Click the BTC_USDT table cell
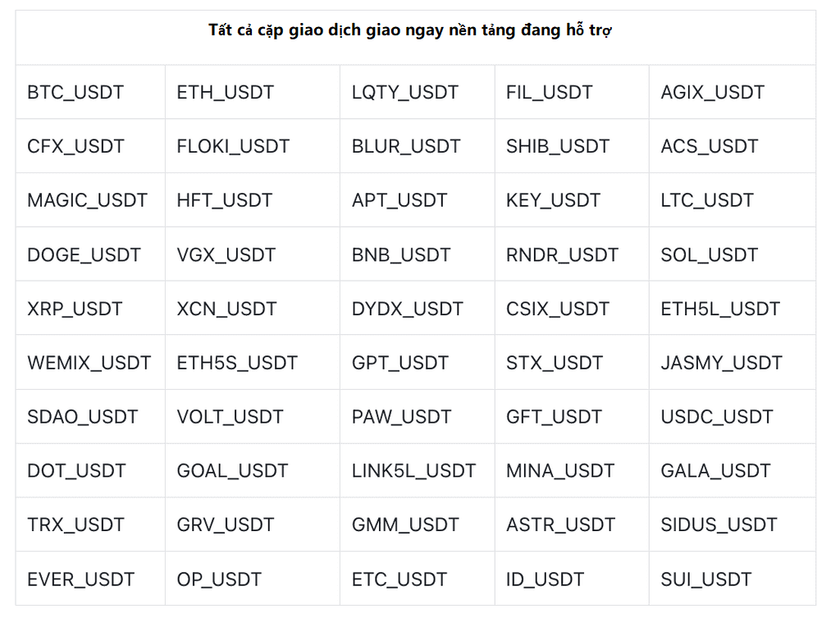The image size is (840, 623). pyautogui.click(x=90, y=92)
